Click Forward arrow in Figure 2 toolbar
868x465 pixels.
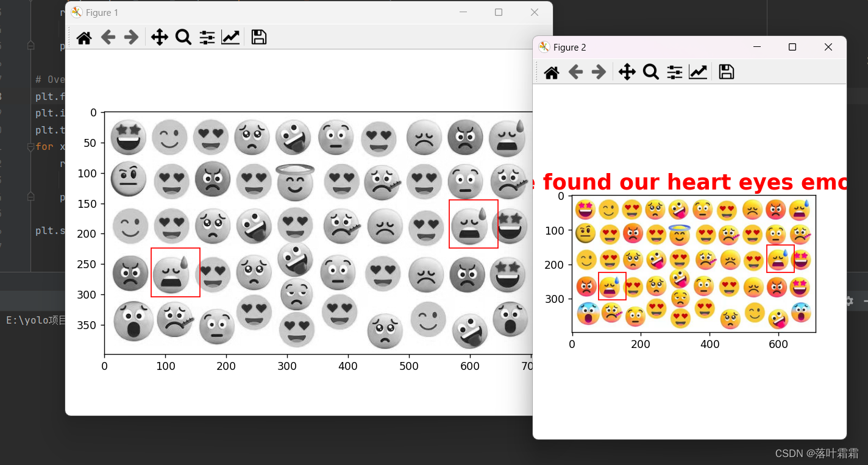pyautogui.click(x=599, y=73)
